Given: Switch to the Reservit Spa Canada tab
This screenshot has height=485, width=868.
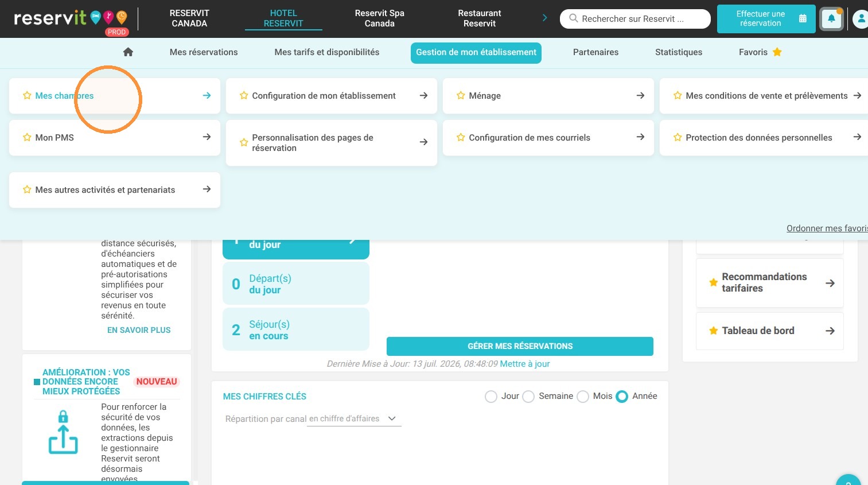Looking at the screenshot, I should [380, 18].
